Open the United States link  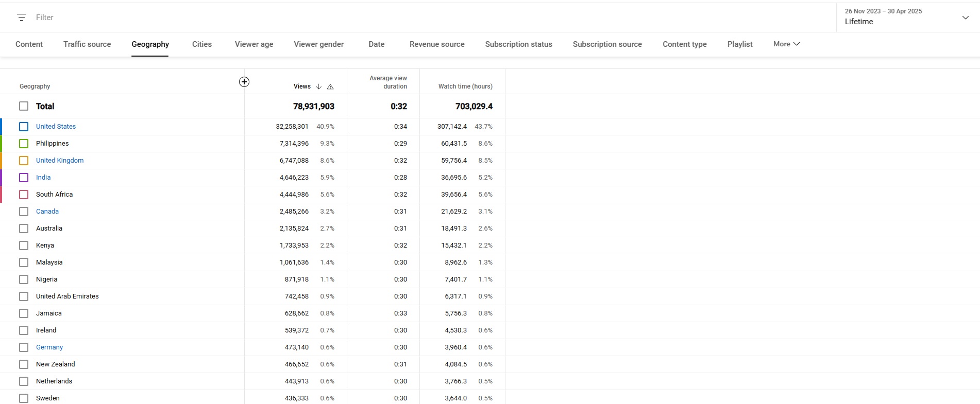56,127
